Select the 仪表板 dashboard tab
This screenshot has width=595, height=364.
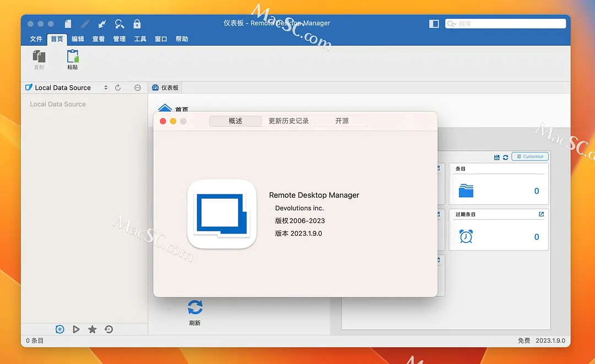click(x=165, y=88)
